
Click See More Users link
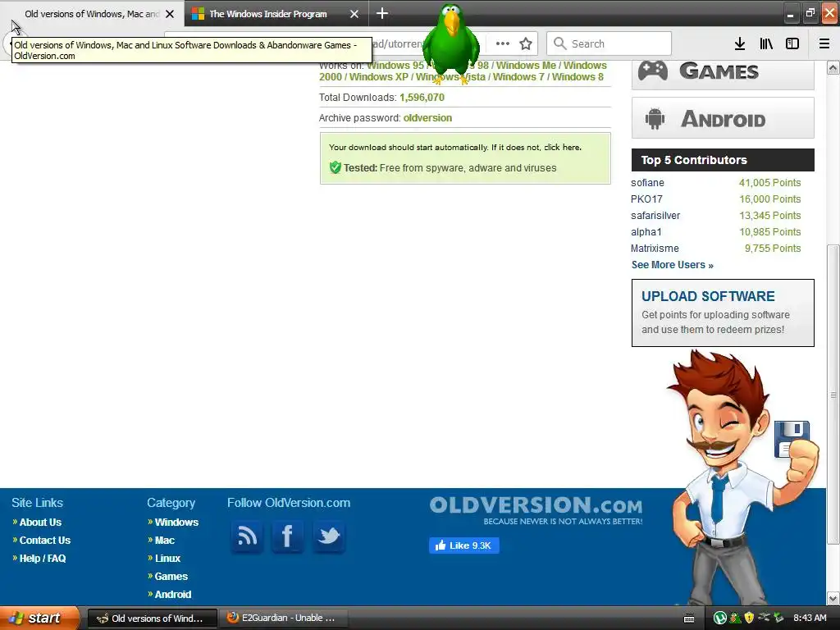tap(673, 265)
